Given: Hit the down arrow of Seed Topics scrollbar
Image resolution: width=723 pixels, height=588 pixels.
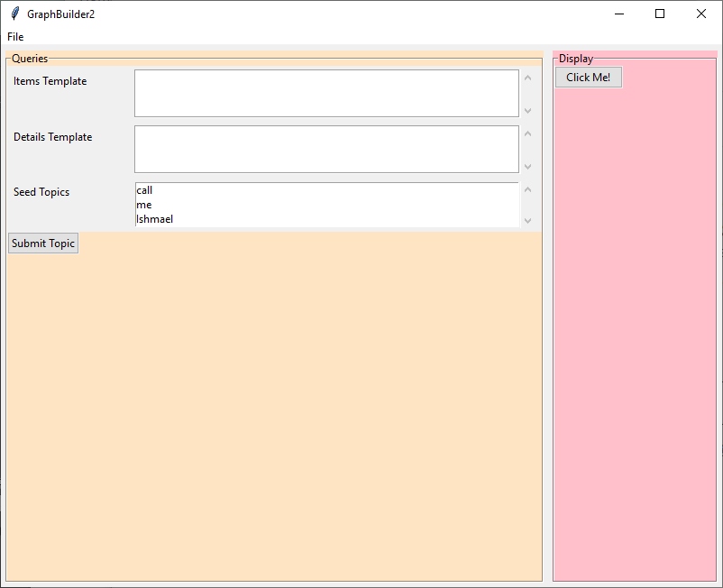Looking at the screenshot, I should pos(528,220).
